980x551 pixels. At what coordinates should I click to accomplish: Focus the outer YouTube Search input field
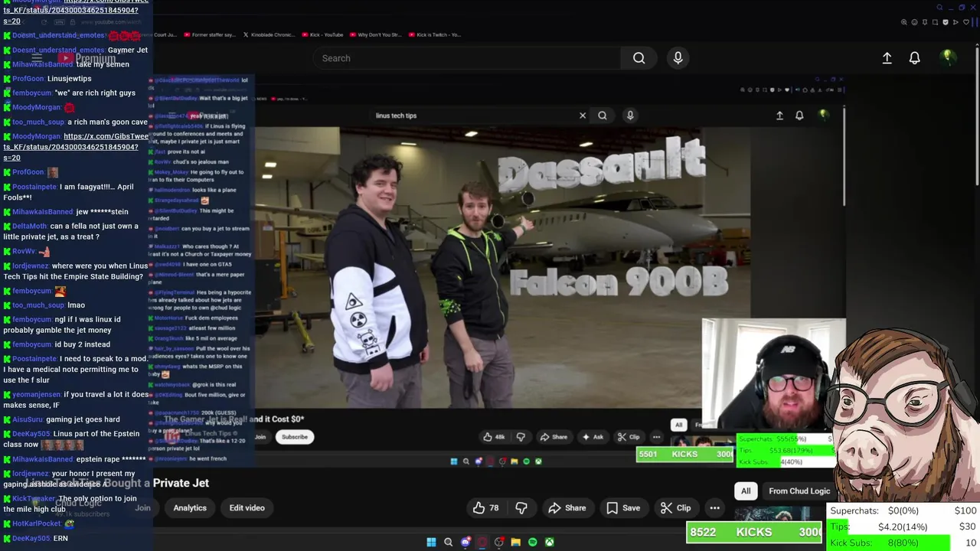pyautogui.click(x=467, y=58)
